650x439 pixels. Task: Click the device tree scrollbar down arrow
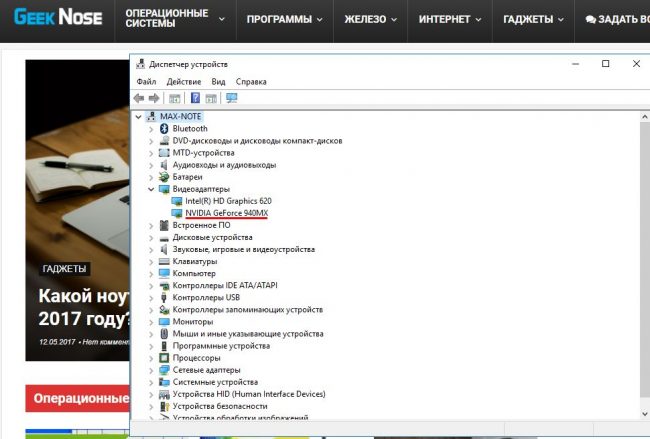645,414
